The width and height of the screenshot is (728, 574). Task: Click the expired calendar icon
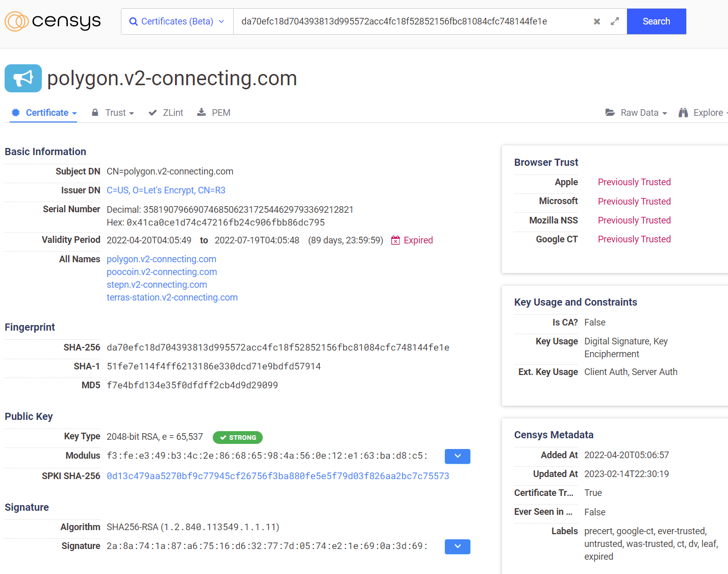pyautogui.click(x=395, y=240)
